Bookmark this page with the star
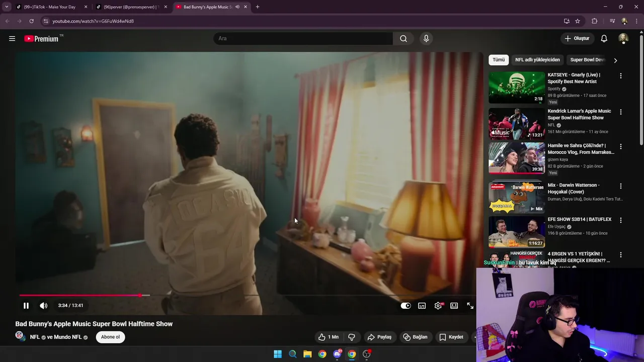 tap(578, 21)
